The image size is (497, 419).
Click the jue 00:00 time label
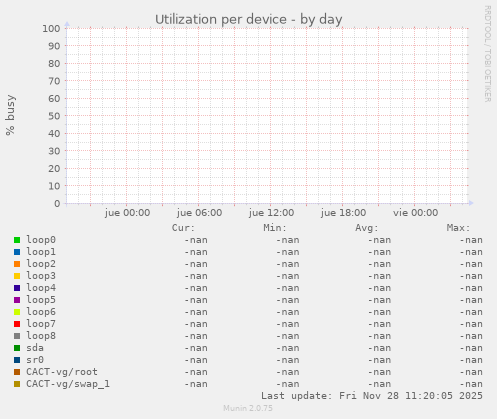tap(127, 213)
